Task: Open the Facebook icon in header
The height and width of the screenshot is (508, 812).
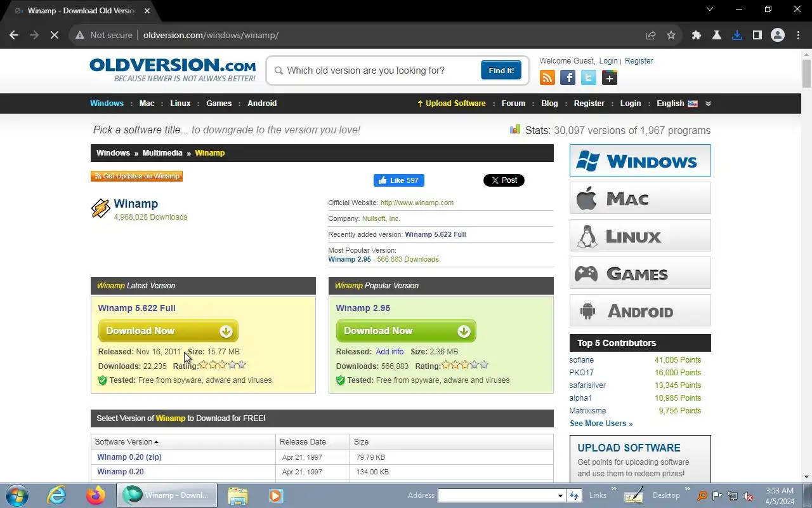Action: click(568, 77)
